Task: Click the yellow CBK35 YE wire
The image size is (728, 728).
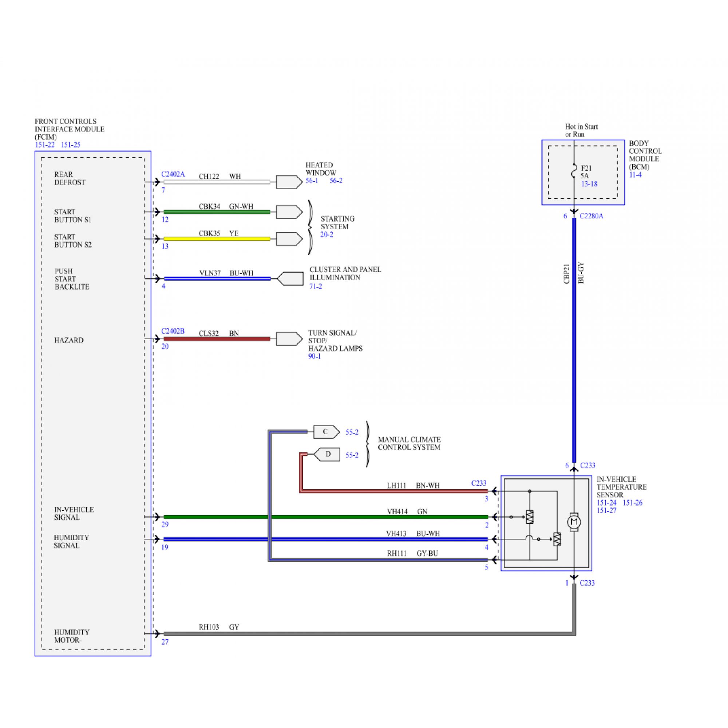Action: pyautogui.click(x=217, y=239)
